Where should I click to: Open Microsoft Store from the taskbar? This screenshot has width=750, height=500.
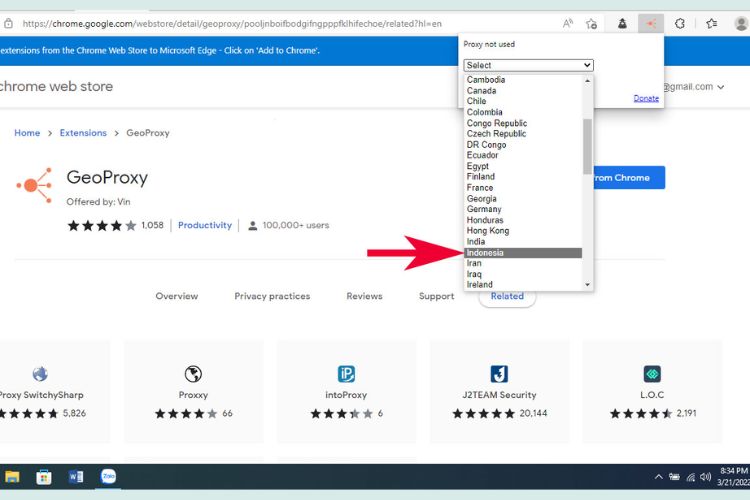point(44,477)
